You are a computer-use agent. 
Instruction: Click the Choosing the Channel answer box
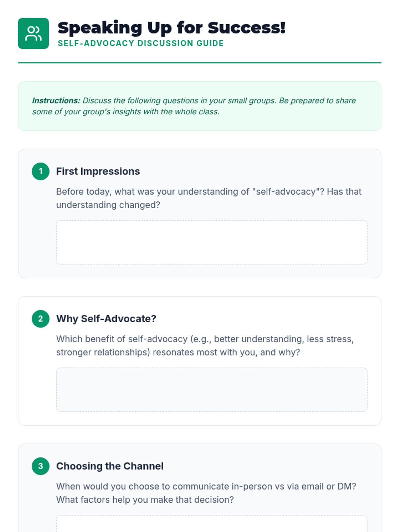coord(211,524)
